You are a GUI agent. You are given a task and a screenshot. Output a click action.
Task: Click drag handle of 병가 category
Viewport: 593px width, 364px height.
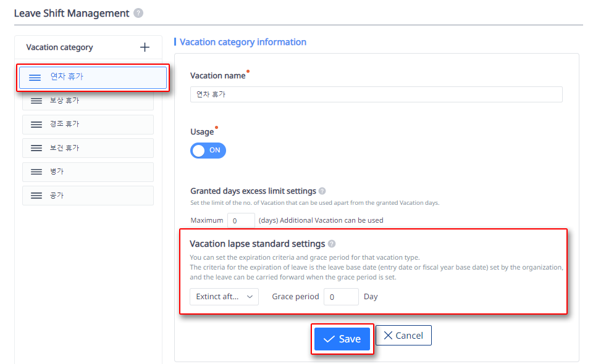[x=36, y=172]
